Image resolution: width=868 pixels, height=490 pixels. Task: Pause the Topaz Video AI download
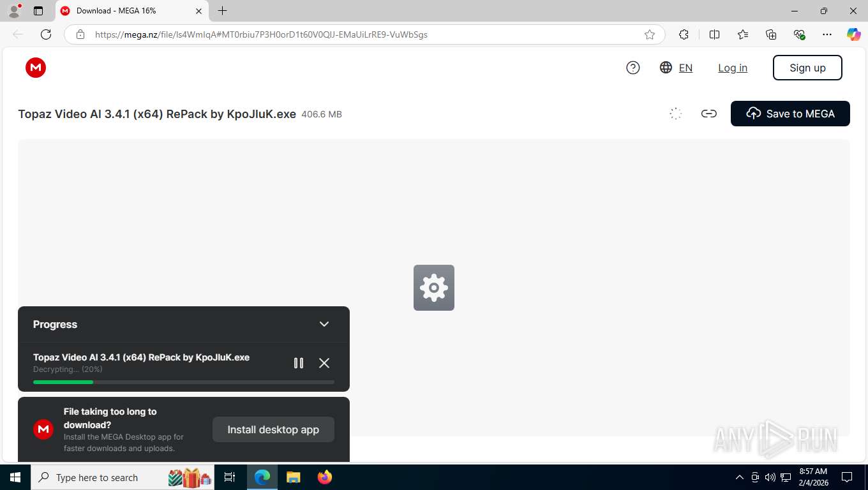click(298, 363)
